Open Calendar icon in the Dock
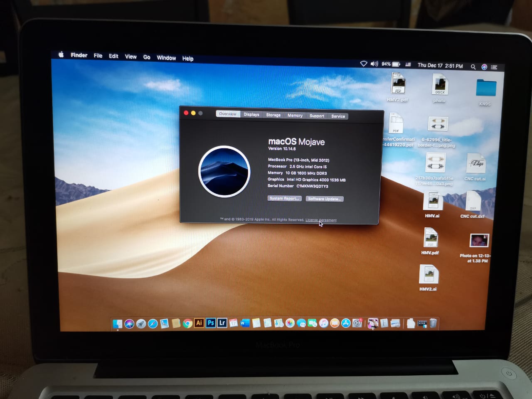Image resolution: width=532 pixels, height=399 pixels. click(x=234, y=323)
